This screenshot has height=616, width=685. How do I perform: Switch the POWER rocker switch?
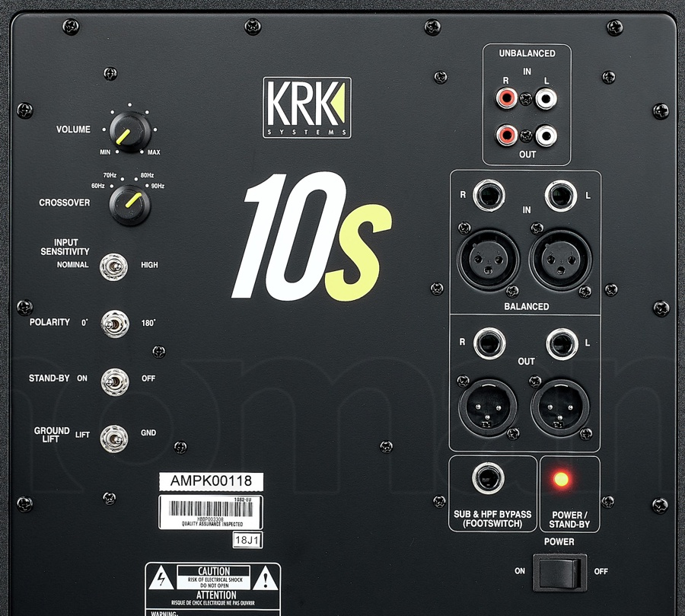[x=559, y=573]
